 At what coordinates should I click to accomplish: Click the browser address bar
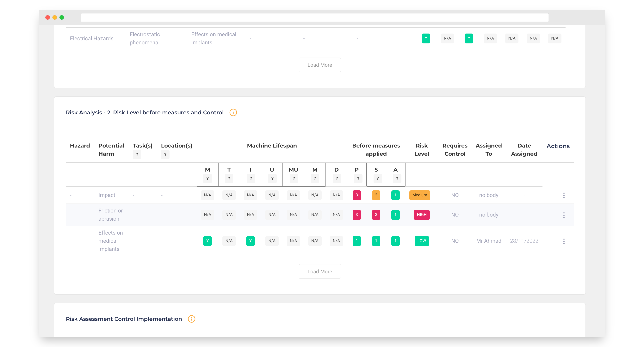point(314,17)
